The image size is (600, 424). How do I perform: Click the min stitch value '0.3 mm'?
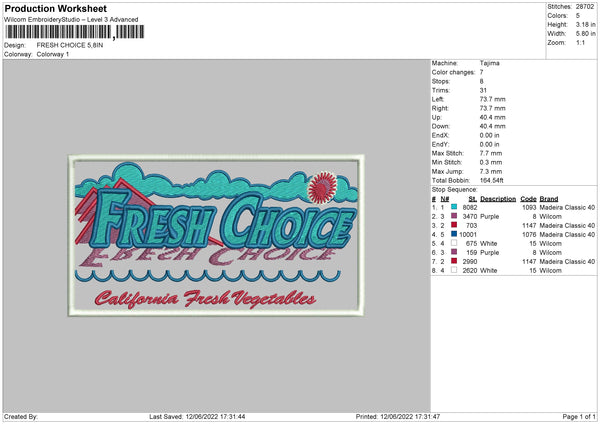[x=491, y=162]
